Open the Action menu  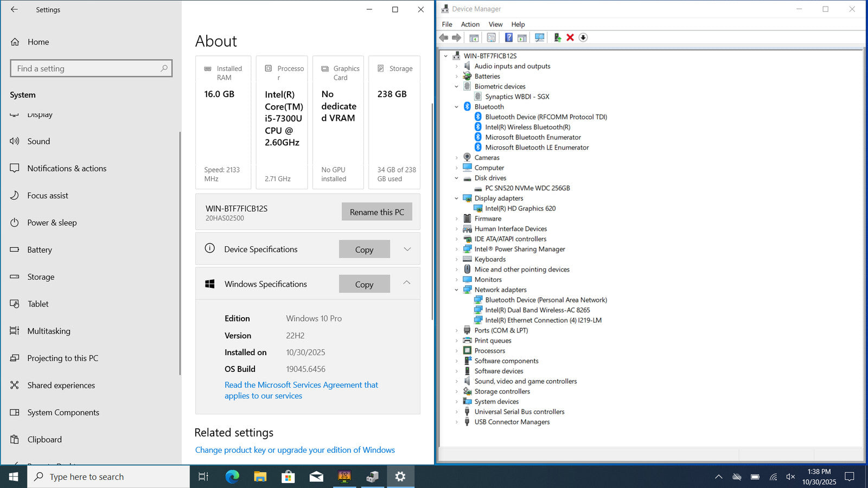tap(470, 24)
